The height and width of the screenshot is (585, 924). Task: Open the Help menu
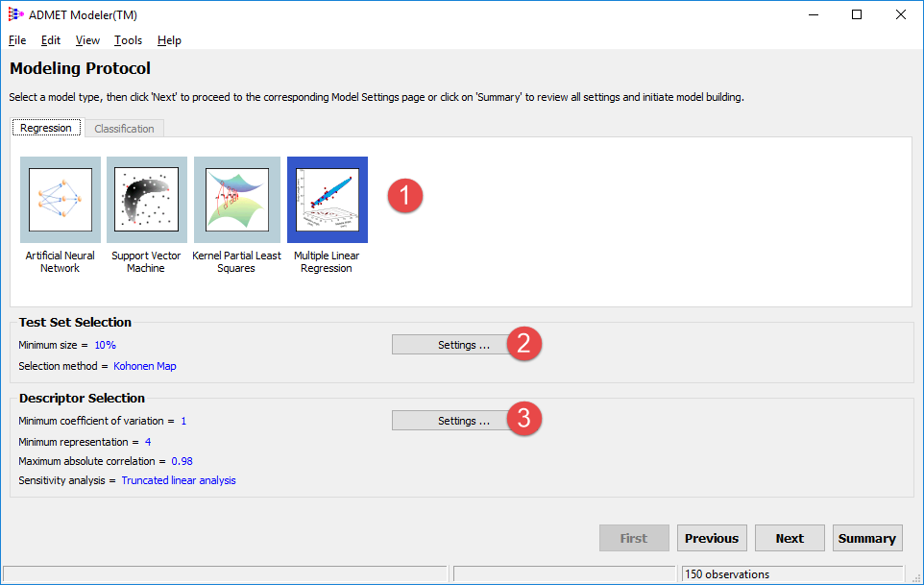coord(169,40)
